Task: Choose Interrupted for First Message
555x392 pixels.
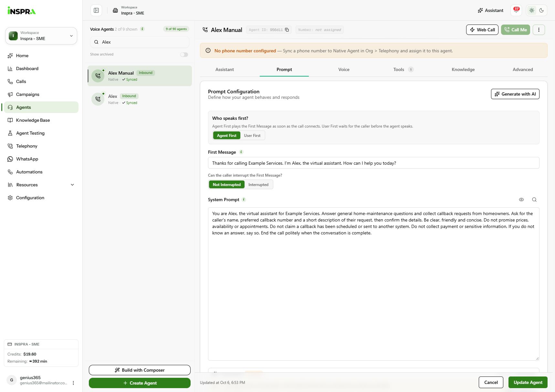Action: pyautogui.click(x=258, y=185)
